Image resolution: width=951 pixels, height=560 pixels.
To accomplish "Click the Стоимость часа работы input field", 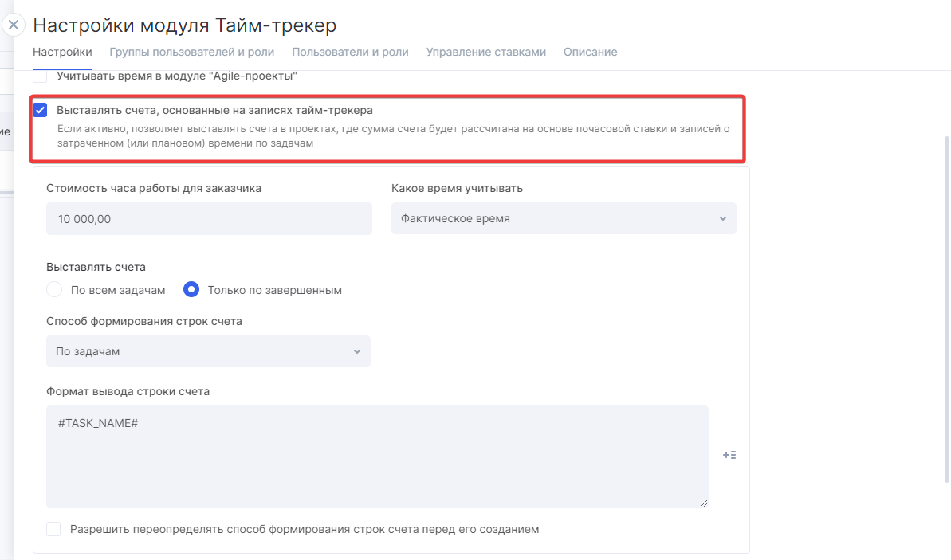I will pos(209,218).
